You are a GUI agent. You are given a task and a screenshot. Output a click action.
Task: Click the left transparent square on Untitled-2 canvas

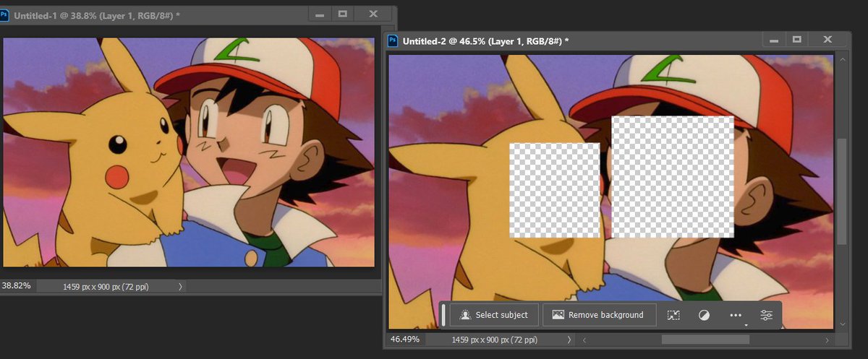pos(555,191)
